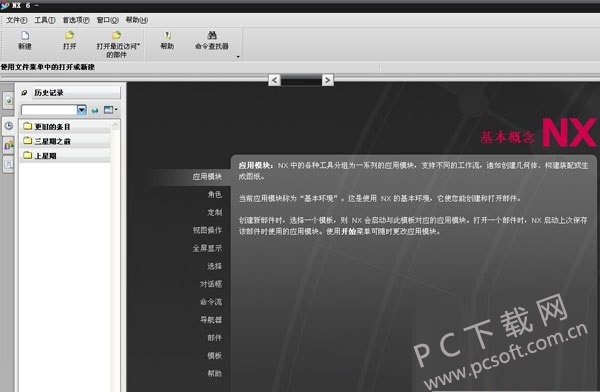Viewport: 600px width, 392px height.
Task: Click the left arrow navigation button
Action: (x=274, y=80)
